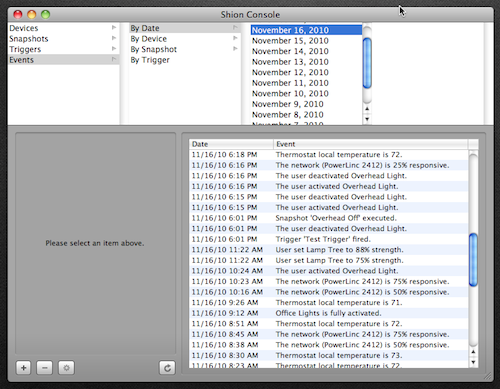Expand the Snapshots row arrow
This screenshot has height=389, width=500.
tap(114, 38)
